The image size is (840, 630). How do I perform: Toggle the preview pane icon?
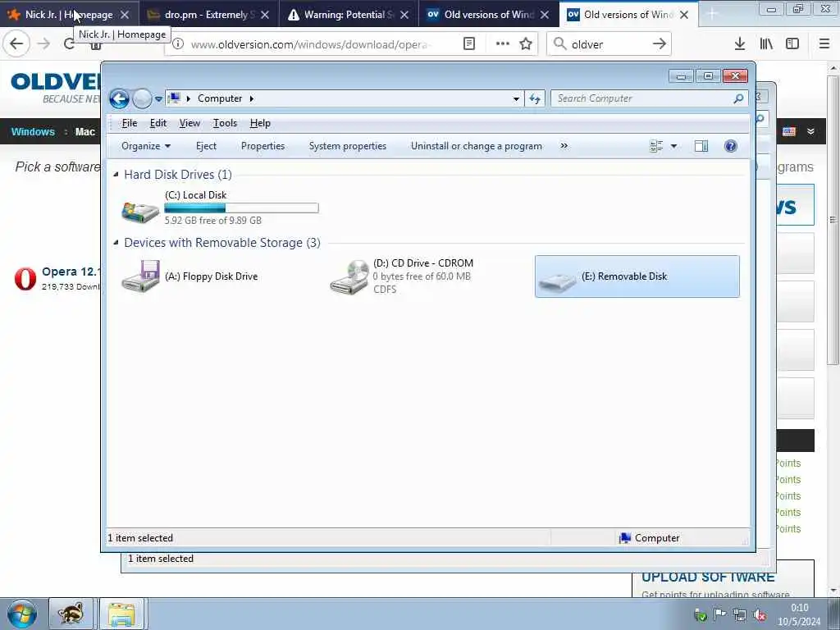coord(701,146)
